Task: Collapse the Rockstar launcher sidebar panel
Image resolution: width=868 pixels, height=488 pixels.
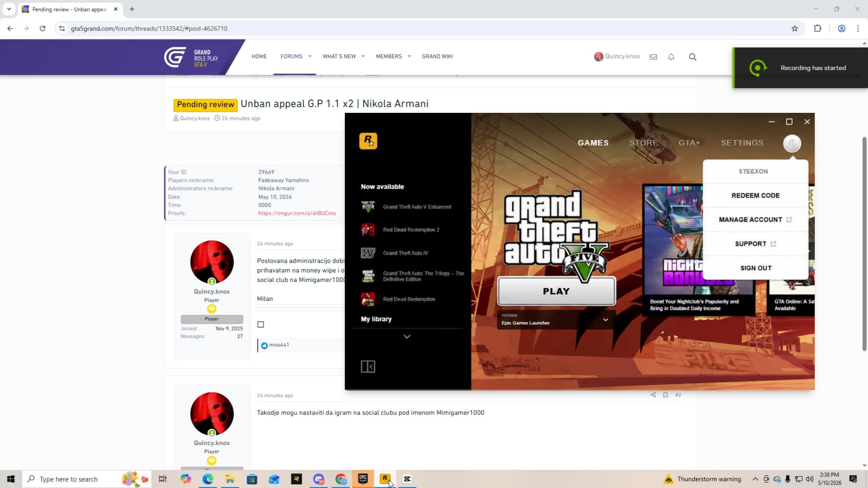Action: pos(368,366)
